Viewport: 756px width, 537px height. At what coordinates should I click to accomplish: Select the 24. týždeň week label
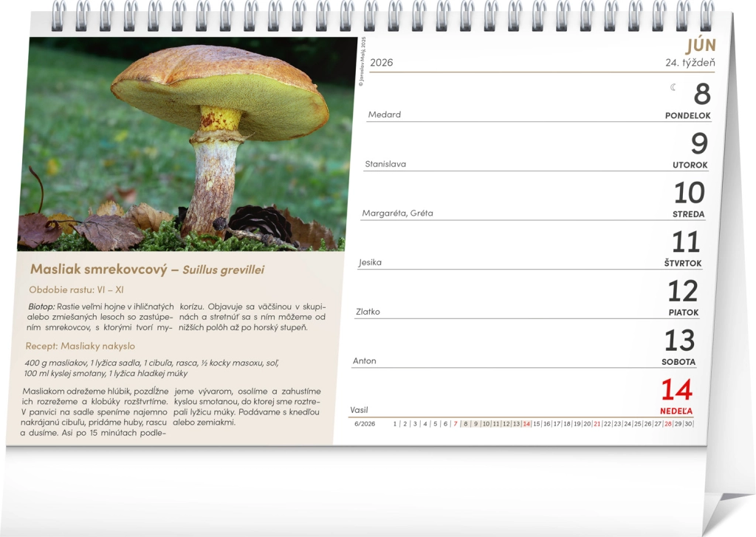pyautogui.click(x=690, y=63)
